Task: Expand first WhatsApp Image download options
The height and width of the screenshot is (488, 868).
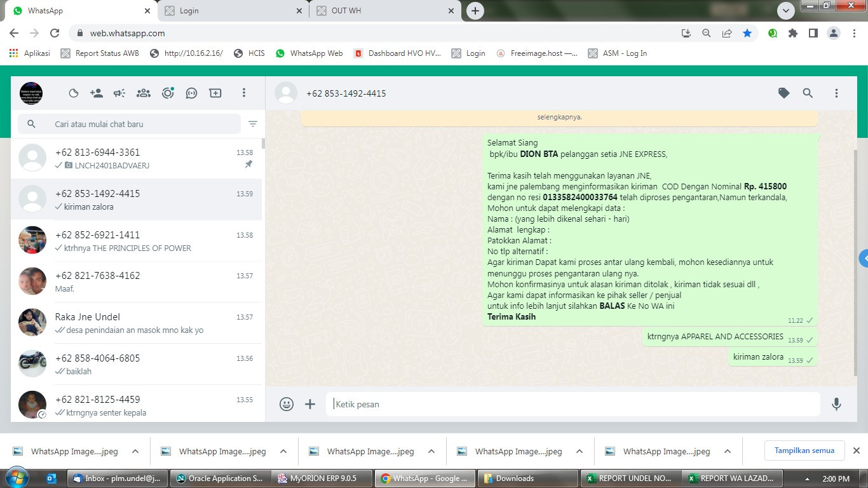Action: pyautogui.click(x=135, y=451)
